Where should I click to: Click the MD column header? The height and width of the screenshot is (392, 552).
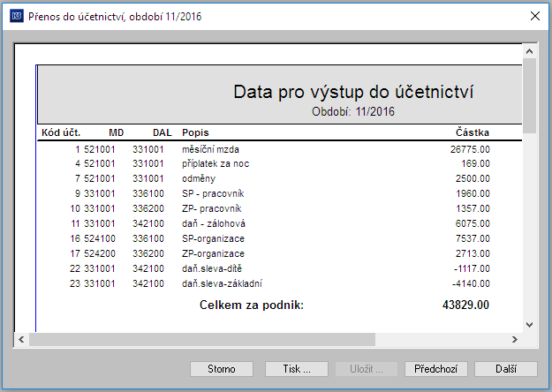click(117, 132)
